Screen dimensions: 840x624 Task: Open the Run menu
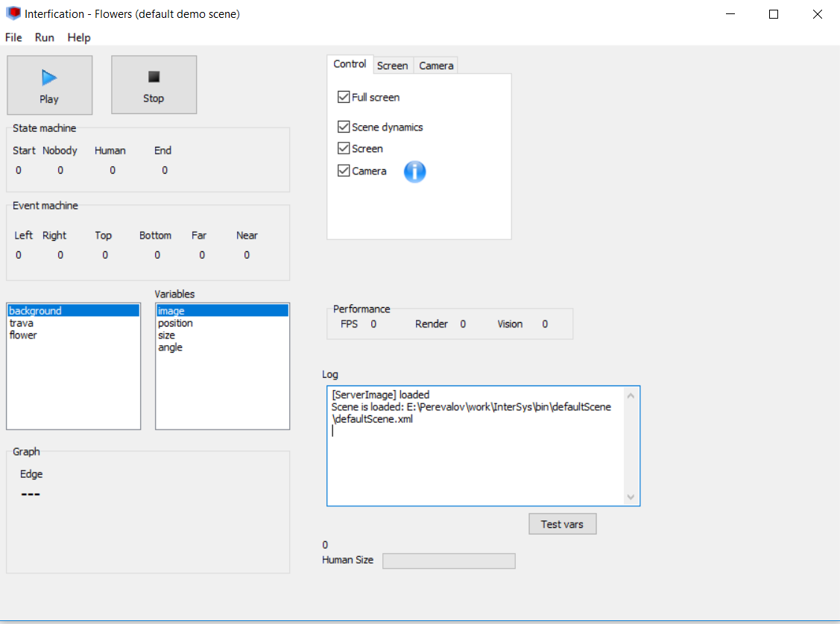click(45, 37)
